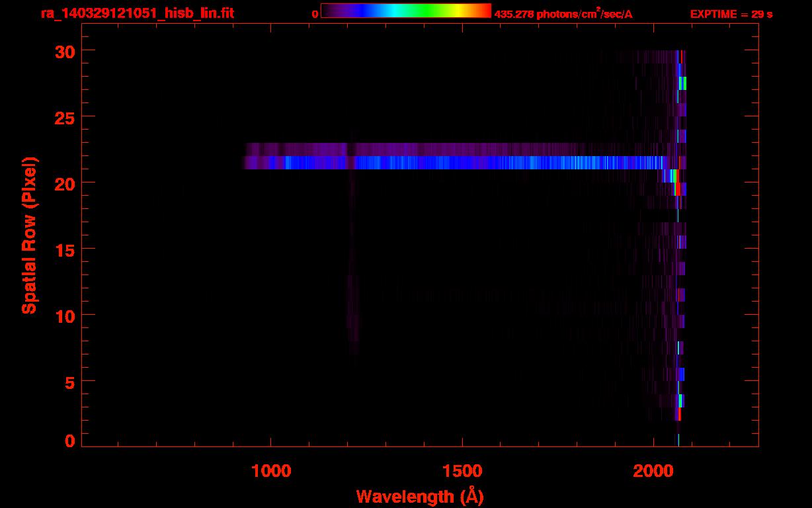This screenshot has height=508, width=812.
Task: Click the 1500 wavelength tick label
Action: (462, 471)
